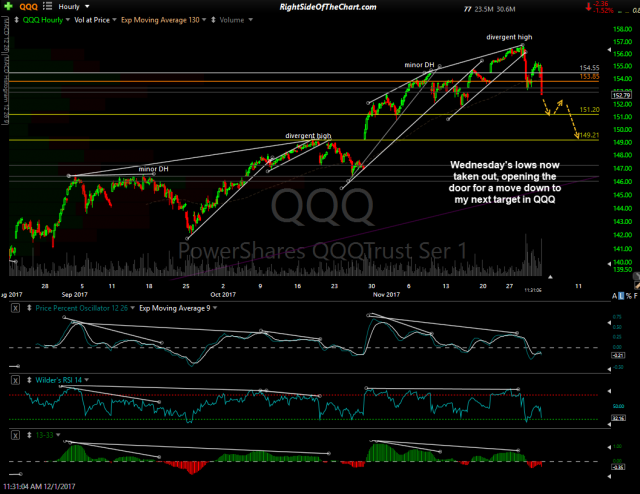
Task: Click the drawing pencil tool icon
Action: pyautogui.click(x=637, y=286)
